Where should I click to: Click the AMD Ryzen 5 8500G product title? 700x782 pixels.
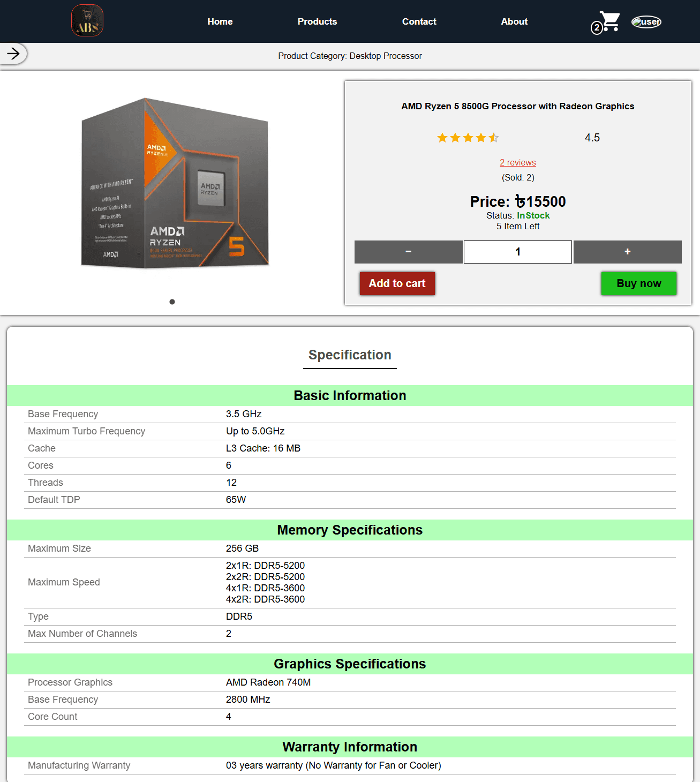coord(517,106)
